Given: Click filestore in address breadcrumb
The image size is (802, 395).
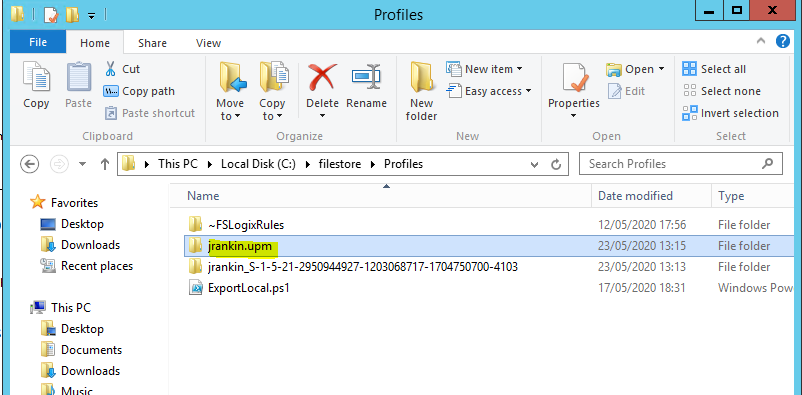Looking at the screenshot, I should pyautogui.click(x=340, y=164).
